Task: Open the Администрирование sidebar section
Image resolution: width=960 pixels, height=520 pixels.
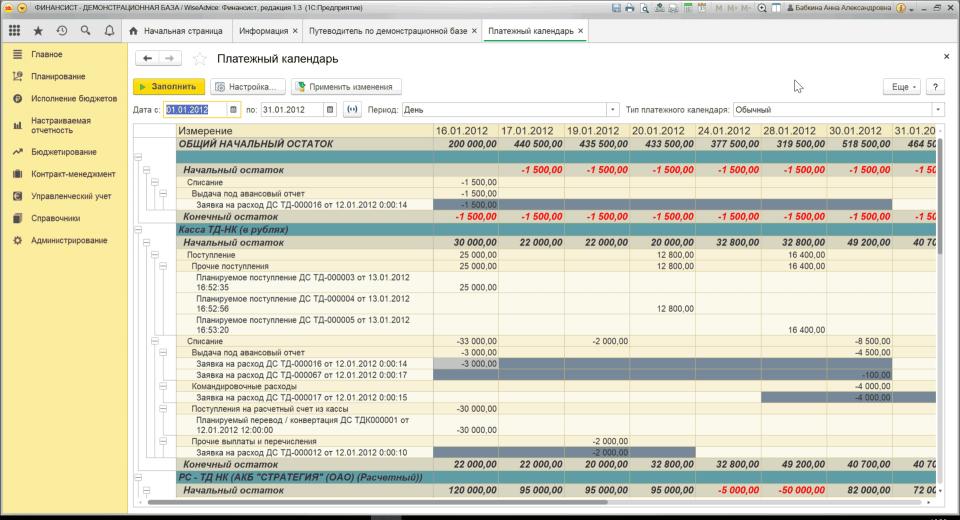Action: [69, 241]
